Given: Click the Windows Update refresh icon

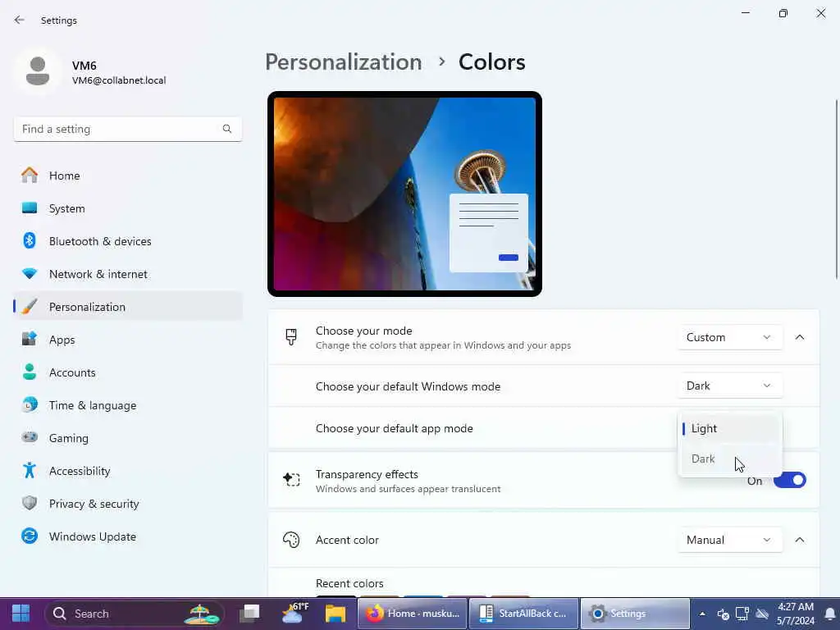Looking at the screenshot, I should 30,536.
